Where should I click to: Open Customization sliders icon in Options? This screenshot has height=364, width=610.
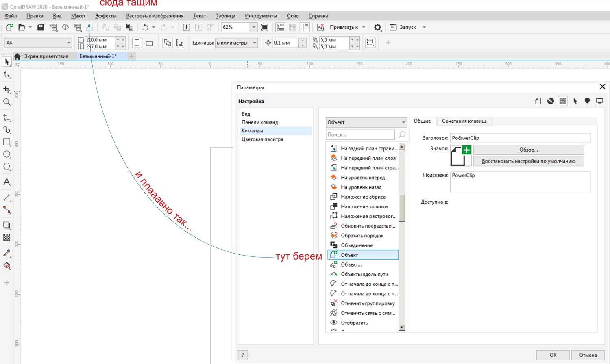(563, 101)
